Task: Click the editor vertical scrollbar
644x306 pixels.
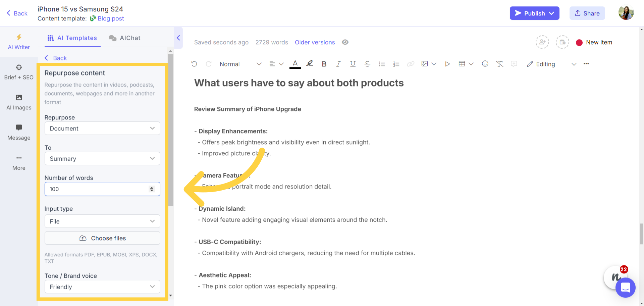Action: point(641,234)
